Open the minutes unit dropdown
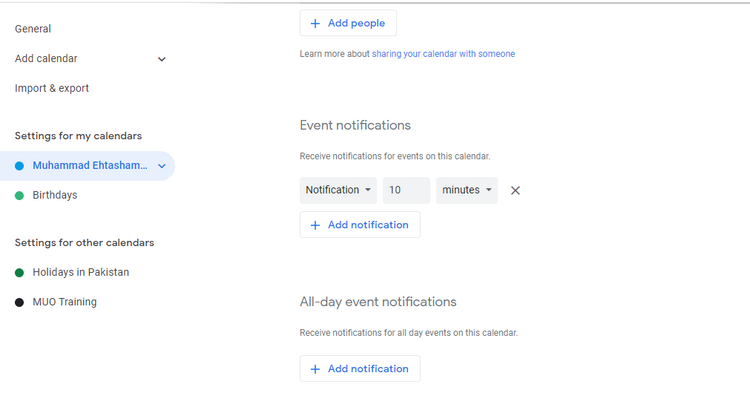The height and width of the screenshot is (418, 750). 467,190
